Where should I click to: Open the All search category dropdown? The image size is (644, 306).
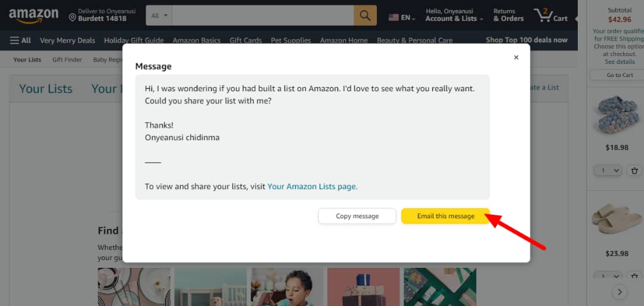pos(159,16)
